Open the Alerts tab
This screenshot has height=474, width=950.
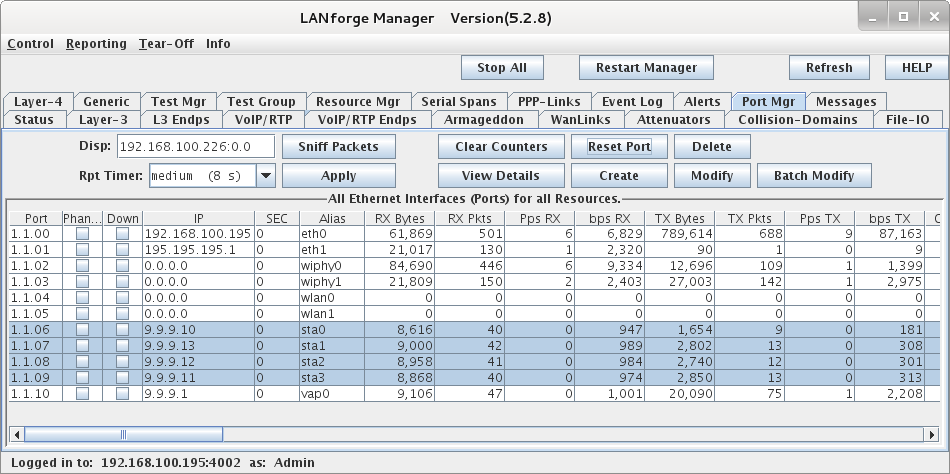(x=702, y=101)
